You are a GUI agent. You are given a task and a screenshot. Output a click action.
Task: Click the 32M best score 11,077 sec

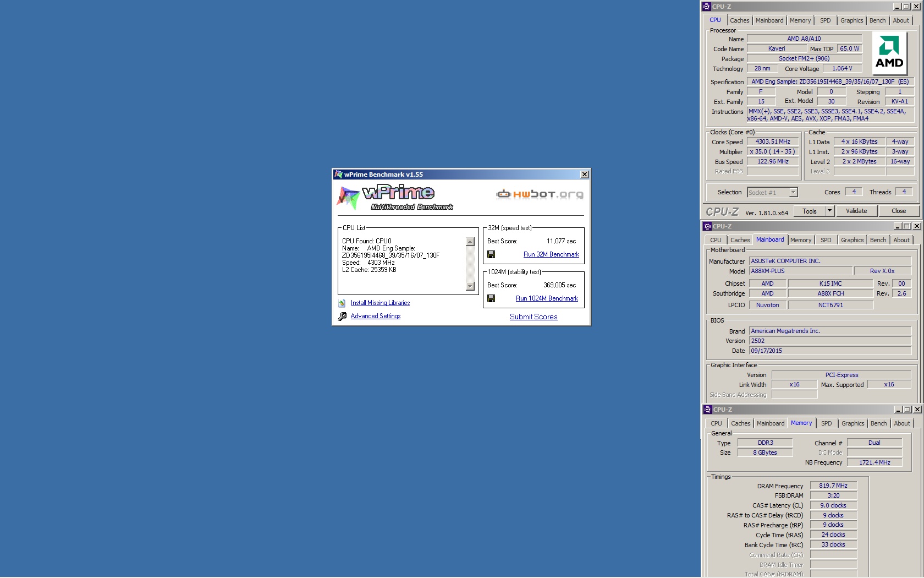tap(561, 241)
